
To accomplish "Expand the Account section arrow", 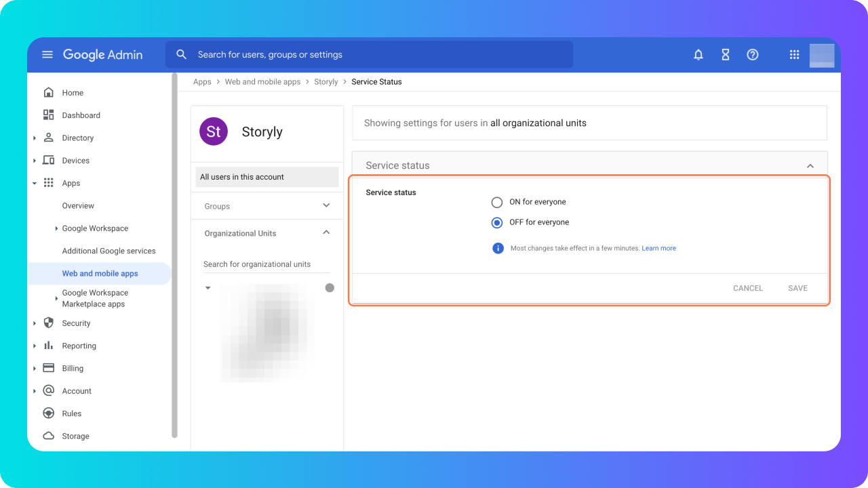I will click(x=35, y=391).
